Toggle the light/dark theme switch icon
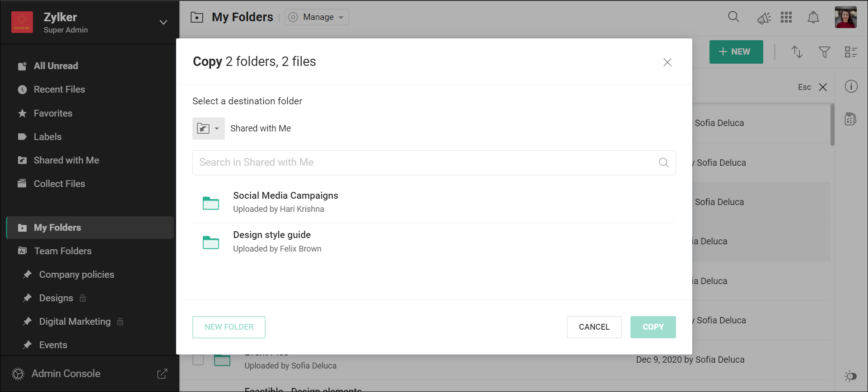 [850, 376]
